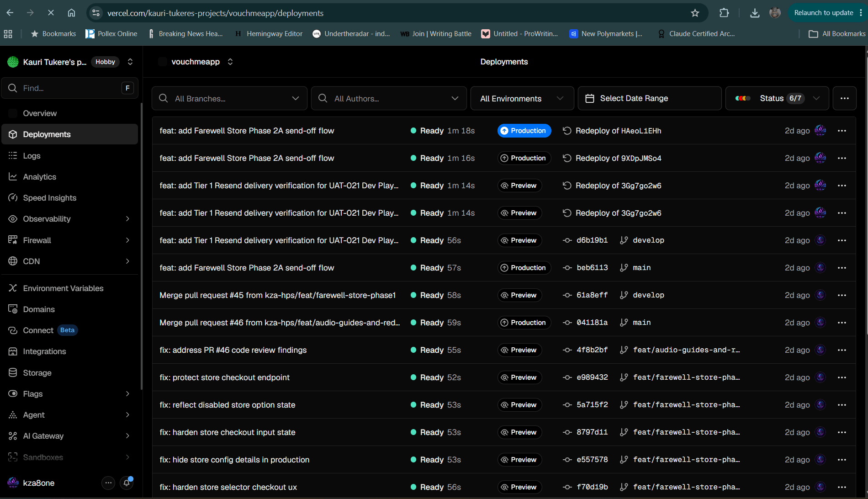The width and height of the screenshot is (868, 499).
Task: Click Speed Insights gauge icon
Action: click(13, 197)
